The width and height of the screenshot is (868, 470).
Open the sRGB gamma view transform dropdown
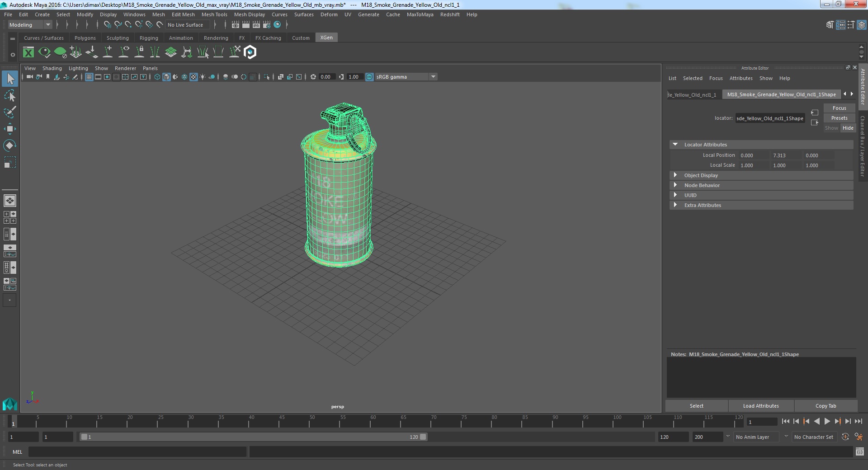(406, 77)
